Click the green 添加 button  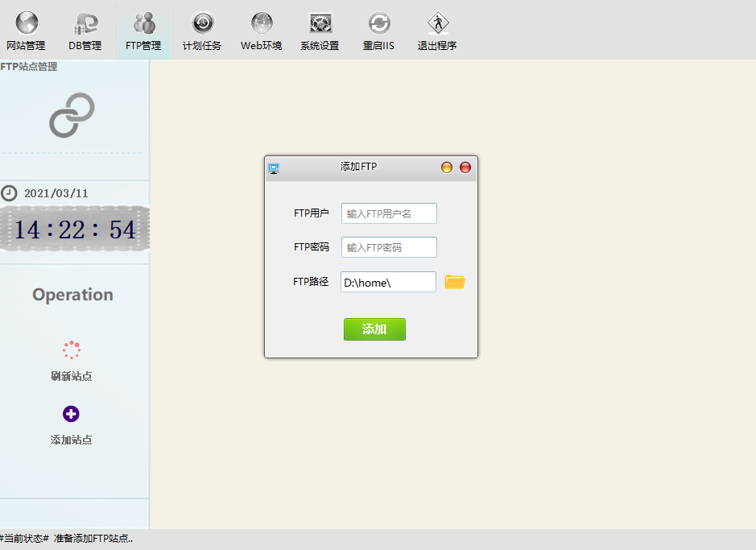pos(374,329)
